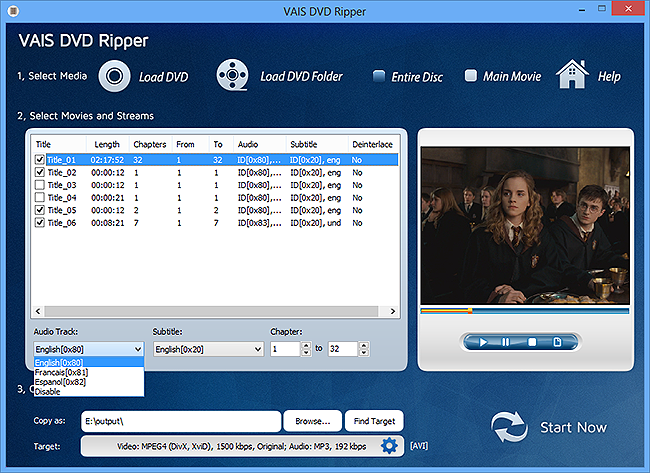
Task: Click the Length column header
Action: pos(107,144)
